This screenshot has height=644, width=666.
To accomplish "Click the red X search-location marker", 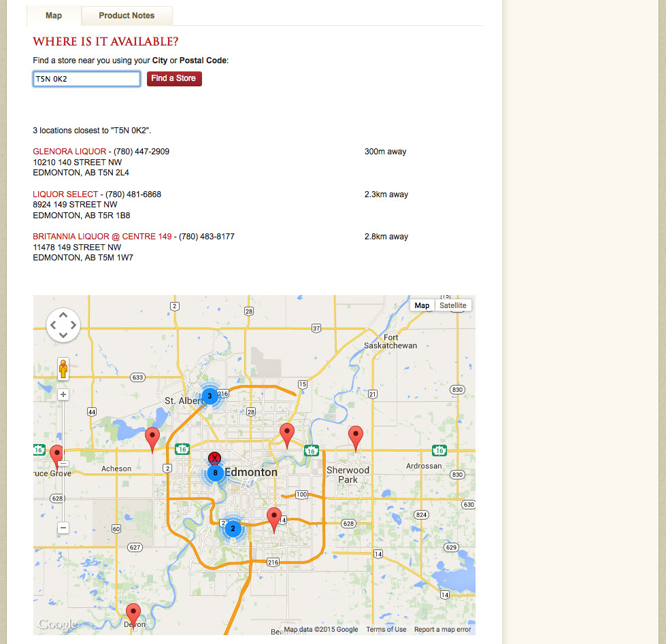I will [x=214, y=458].
